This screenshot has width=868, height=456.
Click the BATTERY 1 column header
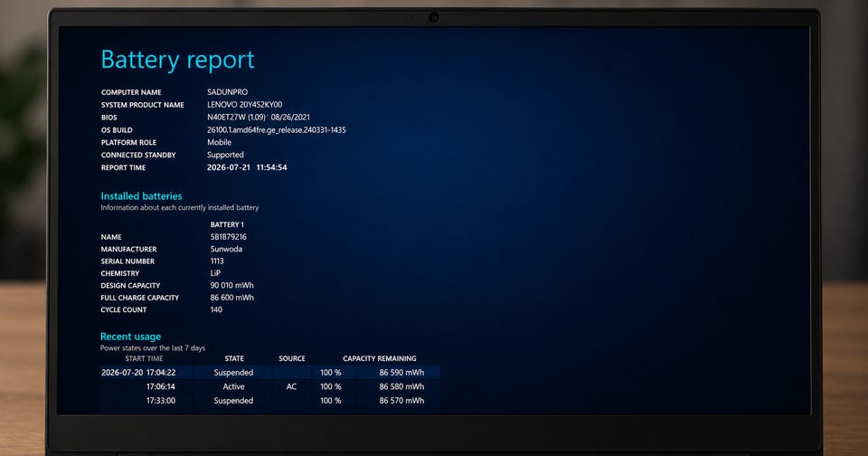tap(227, 224)
